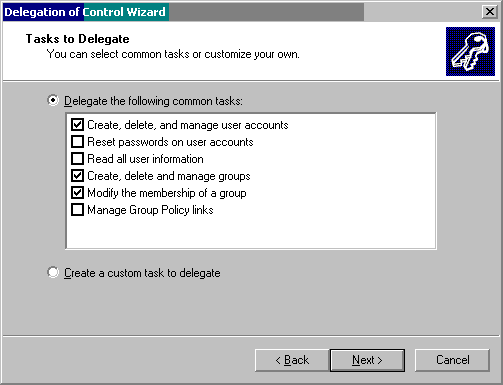This screenshot has width=503, height=385.
Task: Go to the Next wizard page
Action: [367, 360]
